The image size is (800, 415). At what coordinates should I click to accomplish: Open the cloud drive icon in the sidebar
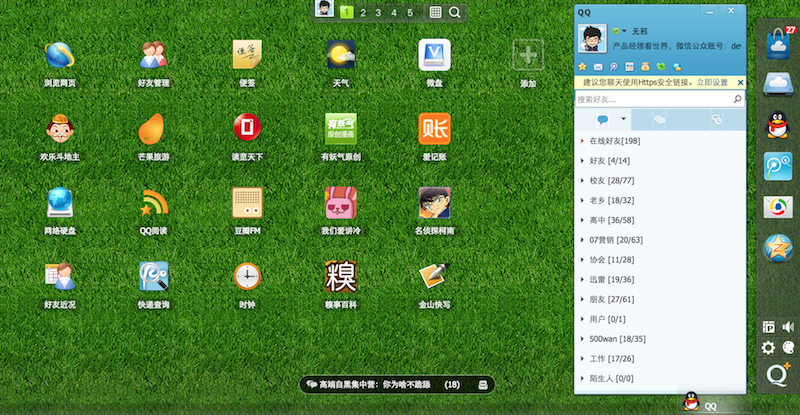click(778, 84)
